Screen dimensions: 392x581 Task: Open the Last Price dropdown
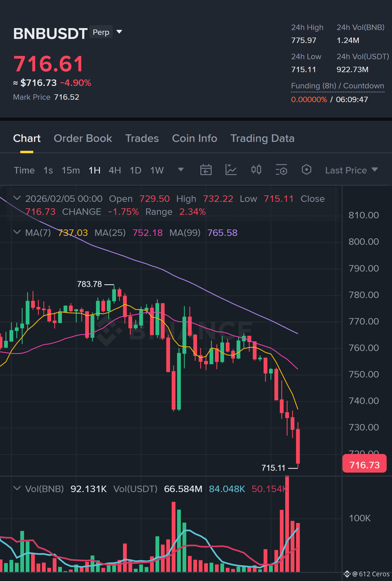351,170
